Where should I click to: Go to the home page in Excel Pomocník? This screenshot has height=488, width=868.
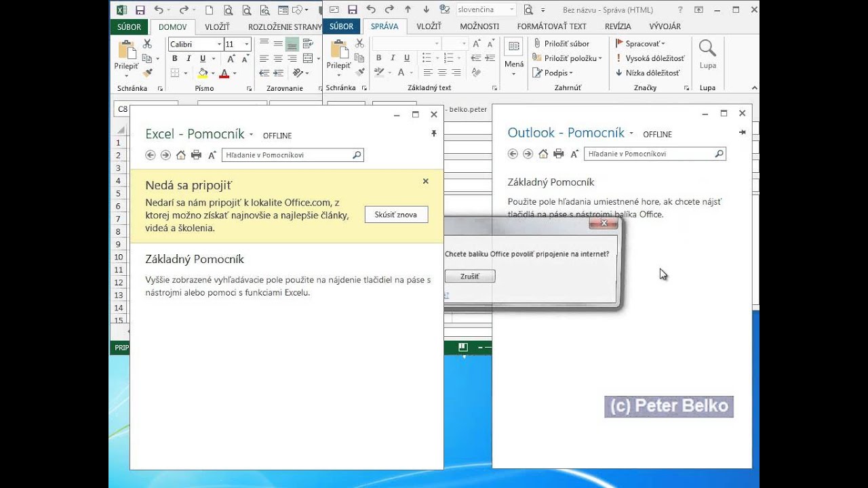coord(181,155)
